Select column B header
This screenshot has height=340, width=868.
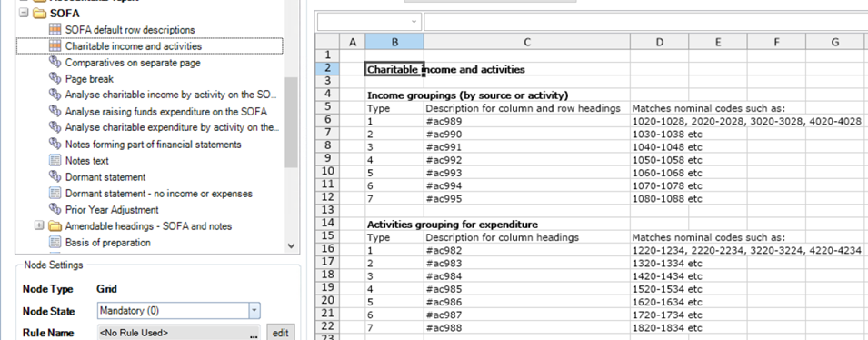[394, 42]
